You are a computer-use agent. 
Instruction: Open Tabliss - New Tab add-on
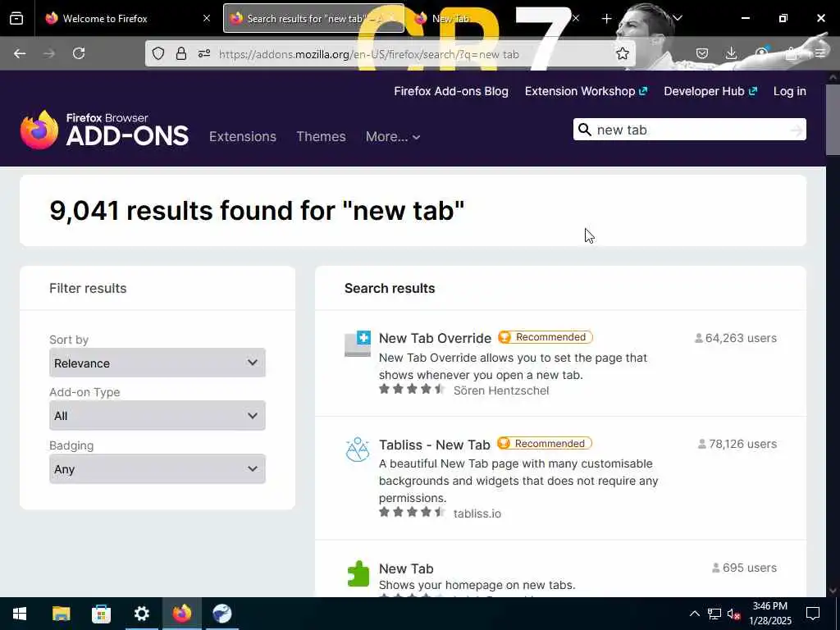435,445
